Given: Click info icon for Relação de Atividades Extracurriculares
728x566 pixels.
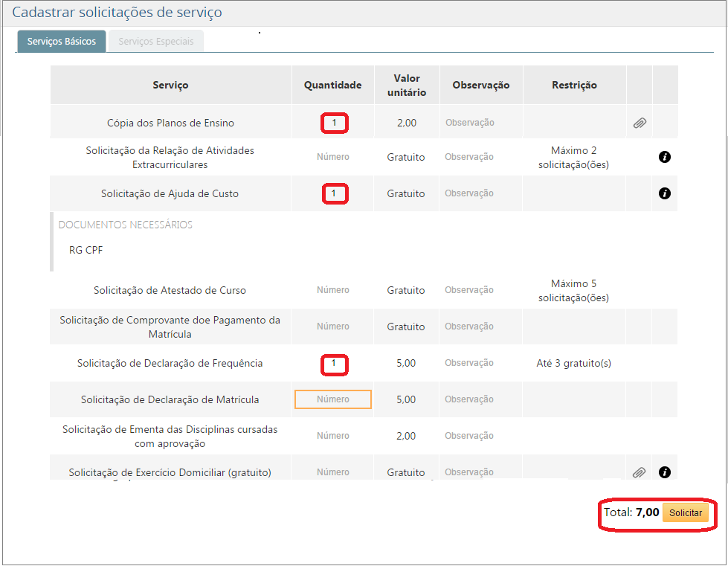Looking at the screenshot, I should coord(665,157).
